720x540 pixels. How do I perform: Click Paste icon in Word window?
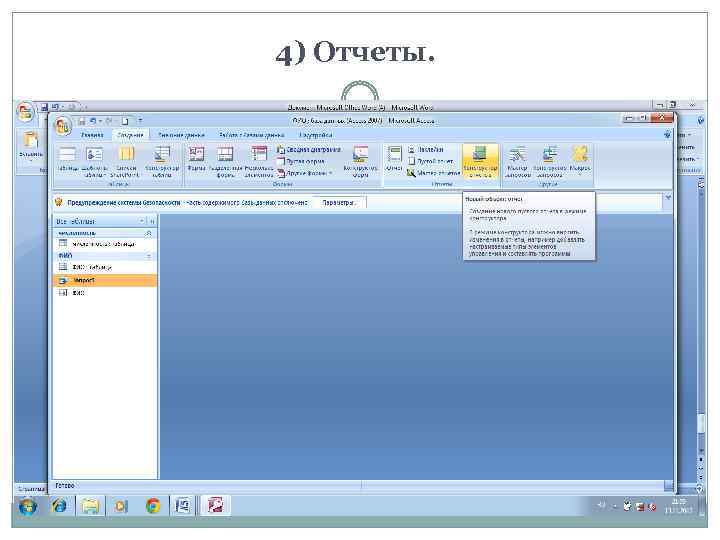tap(31, 141)
